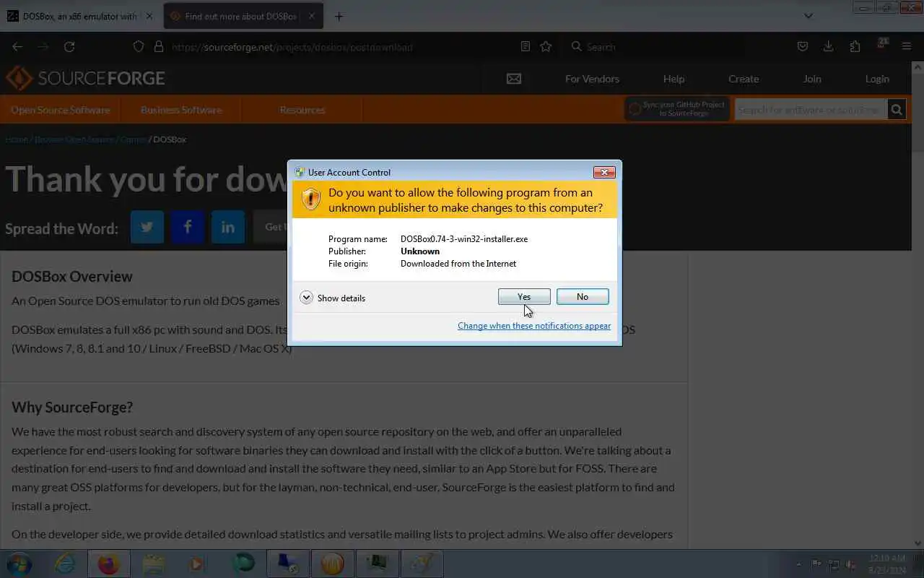Screen dimensions: 924x578
Task: Go forward one page in Firefox
Action: click(x=43, y=46)
